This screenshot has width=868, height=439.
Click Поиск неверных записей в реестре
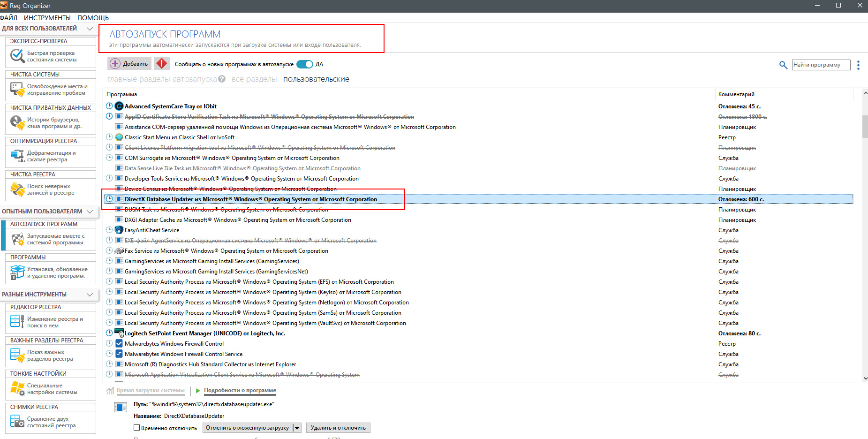[51, 189]
